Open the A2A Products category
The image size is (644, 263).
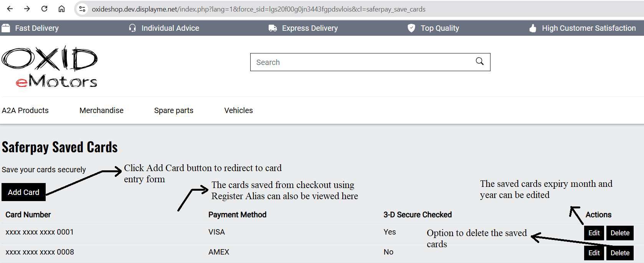[x=25, y=110]
